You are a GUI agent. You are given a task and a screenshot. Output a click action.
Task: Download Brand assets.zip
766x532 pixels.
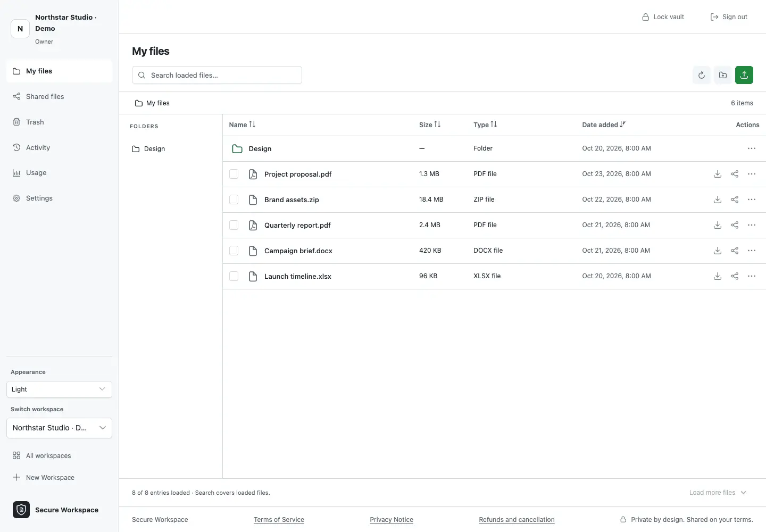point(718,199)
